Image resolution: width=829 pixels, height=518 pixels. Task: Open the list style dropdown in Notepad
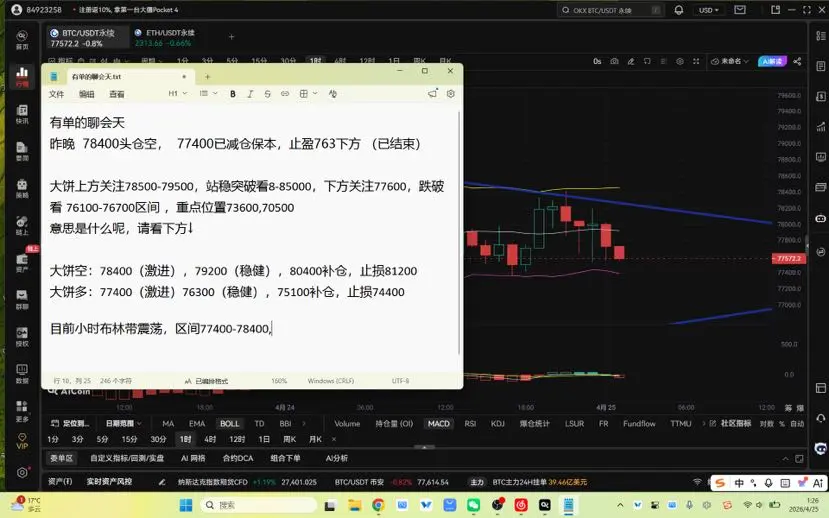pyautogui.click(x=208, y=94)
